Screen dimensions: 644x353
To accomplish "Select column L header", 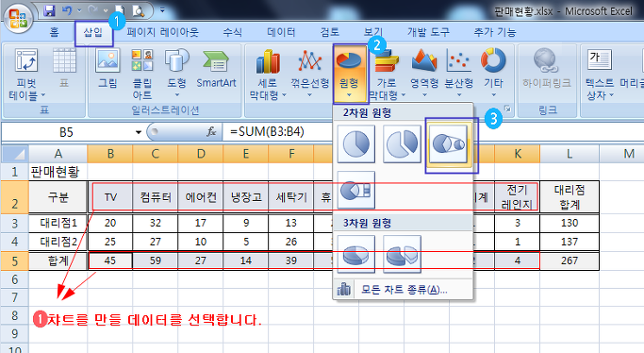I will pyautogui.click(x=570, y=154).
